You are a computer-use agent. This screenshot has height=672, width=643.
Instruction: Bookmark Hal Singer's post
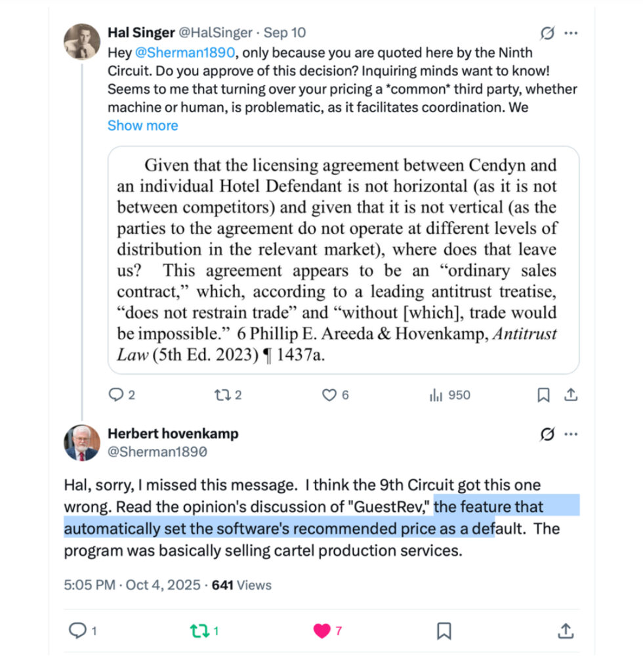click(x=544, y=395)
